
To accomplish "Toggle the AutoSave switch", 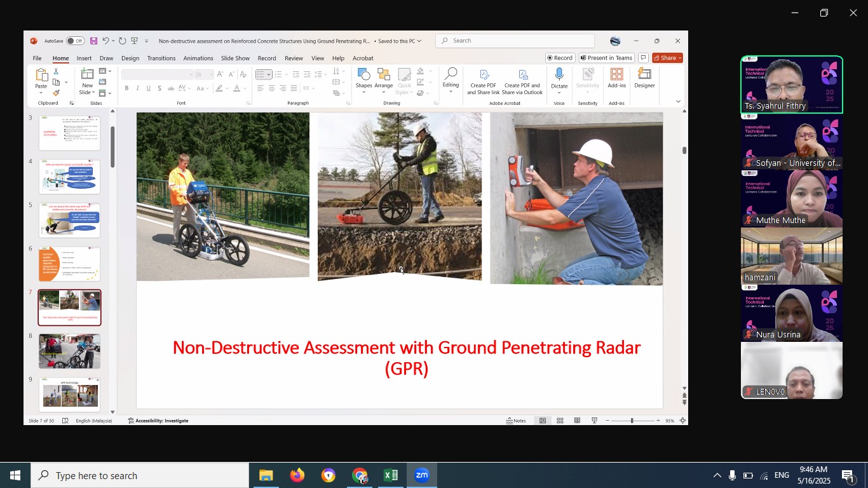I will click(x=75, y=41).
